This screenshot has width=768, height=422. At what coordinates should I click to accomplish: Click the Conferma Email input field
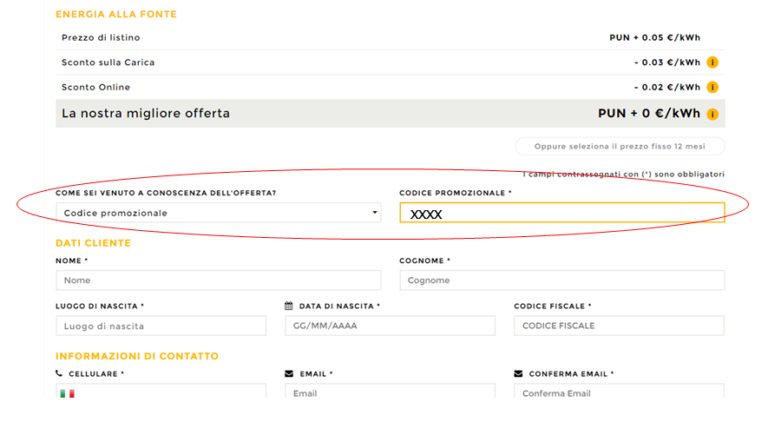[x=619, y=393]
